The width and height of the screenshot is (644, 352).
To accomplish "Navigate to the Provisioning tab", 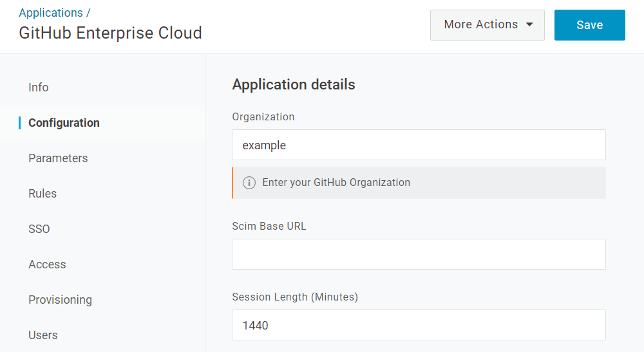I will point(60,299).
